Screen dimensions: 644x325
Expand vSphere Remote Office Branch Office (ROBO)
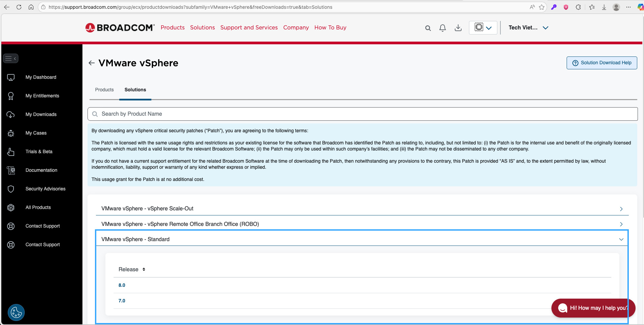coord(362,224)
